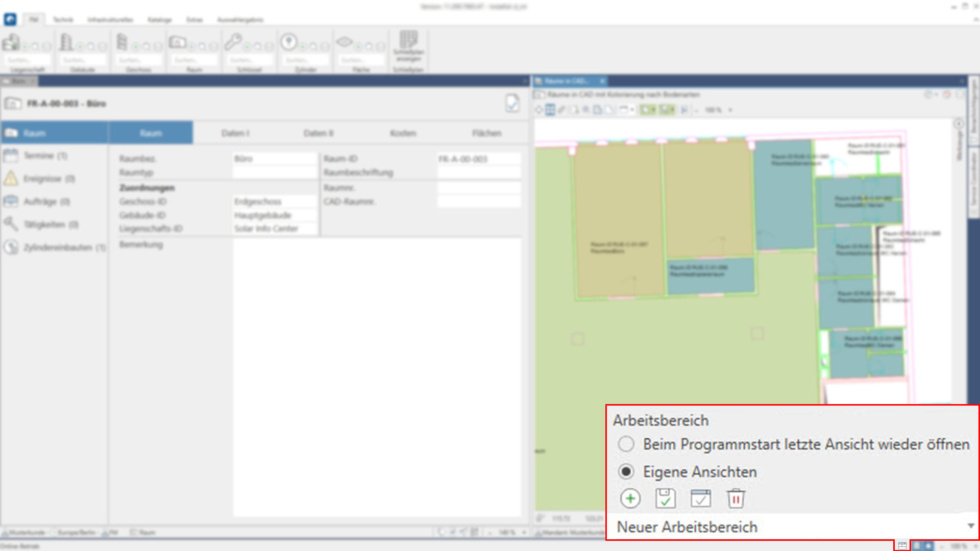Open CAD toolbar zoom percentage dropdown arrow
This screenshot has height=551, width=980.
pyautogui.click(x=730, y=110)
